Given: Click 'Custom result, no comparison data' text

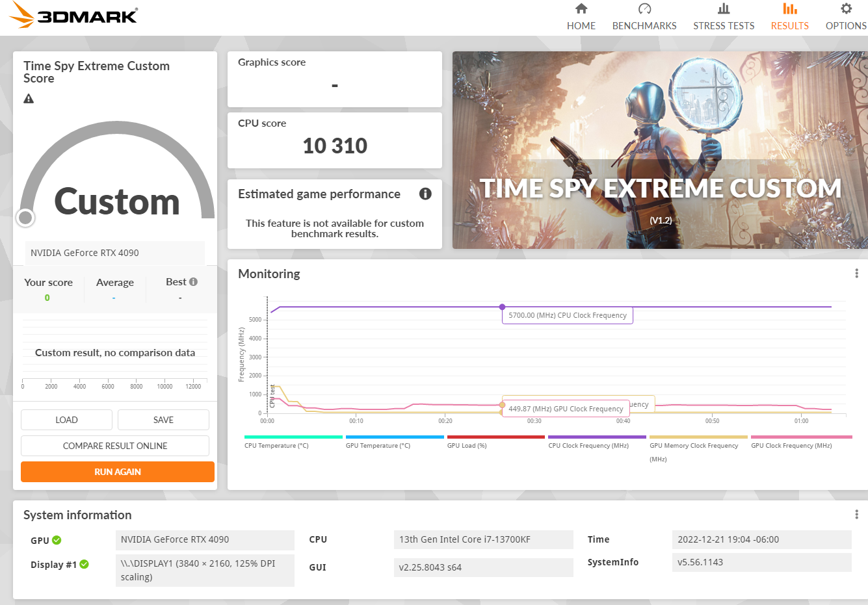Looking at the screenshot, I should (115, 353).
